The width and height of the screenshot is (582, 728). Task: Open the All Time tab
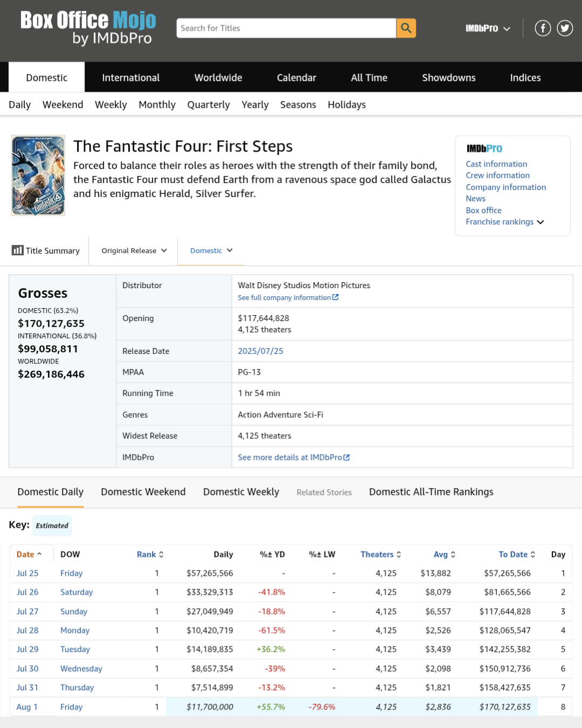(369, 78)
